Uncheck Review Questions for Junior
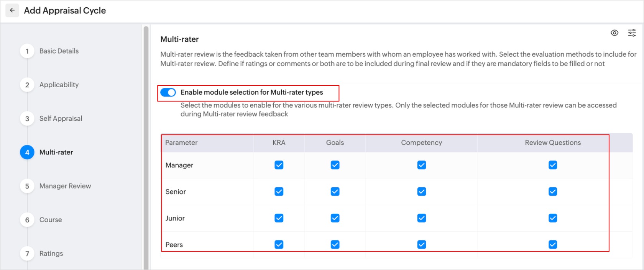Viewport: 644px width, 270px height. (553, 218)
